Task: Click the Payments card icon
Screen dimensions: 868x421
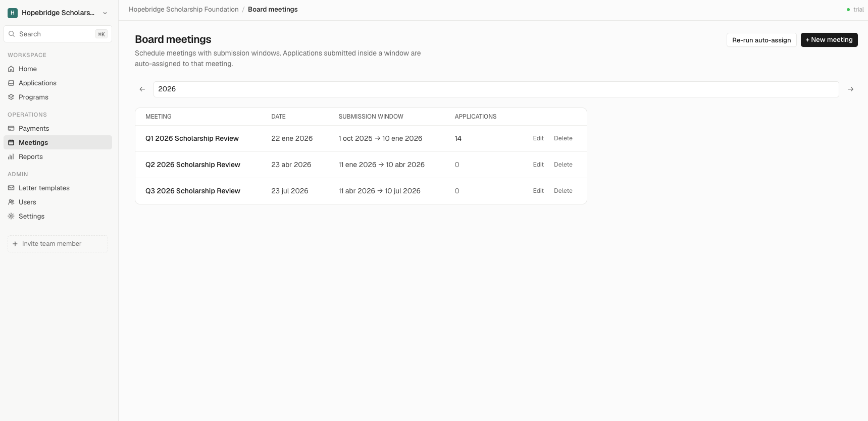Action: (x=11, y=128)
